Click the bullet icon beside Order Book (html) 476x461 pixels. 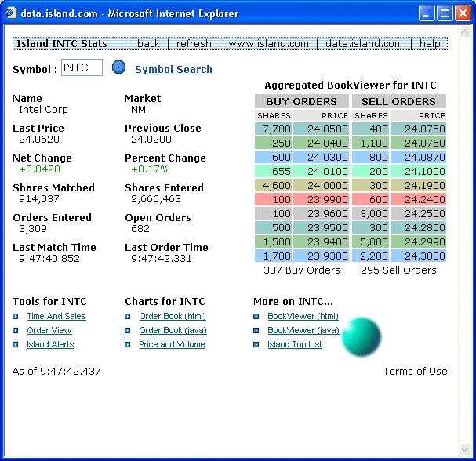[x=128, y=317]
